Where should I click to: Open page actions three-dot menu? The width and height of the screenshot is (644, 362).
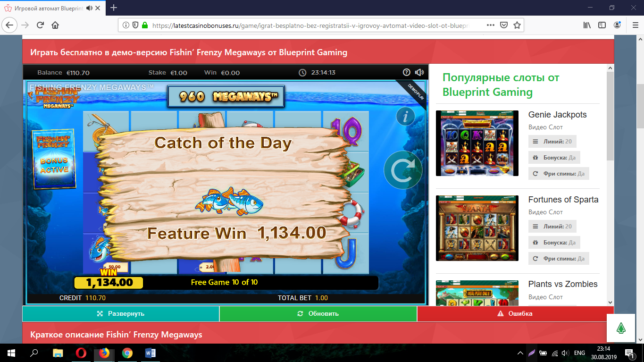490,25
